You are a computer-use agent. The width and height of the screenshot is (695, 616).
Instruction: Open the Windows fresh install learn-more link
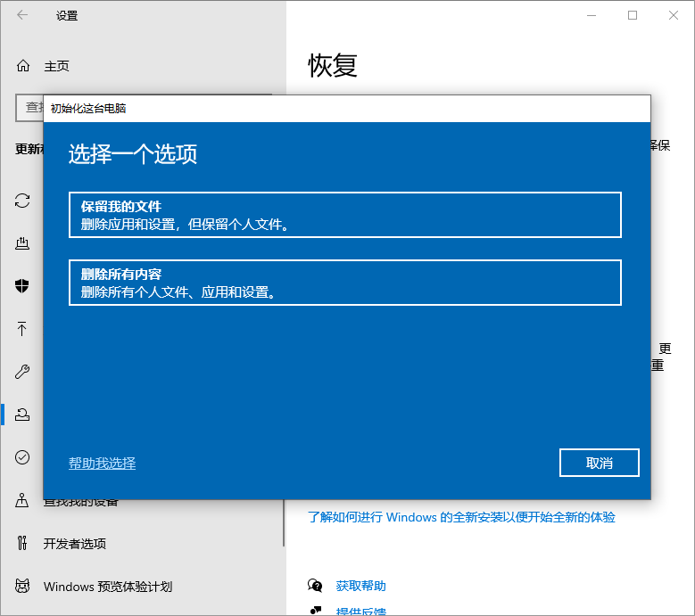click(x=461, y=517)
